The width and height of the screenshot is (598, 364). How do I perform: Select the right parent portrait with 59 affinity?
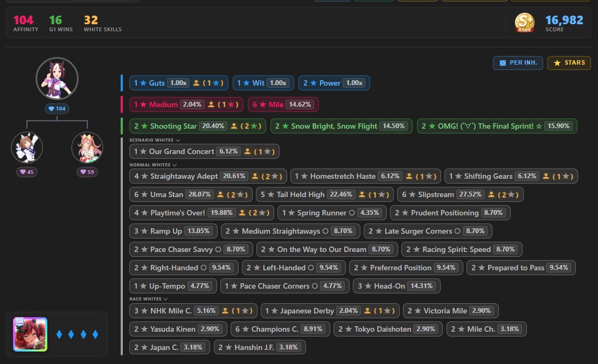tap(87, 148)
